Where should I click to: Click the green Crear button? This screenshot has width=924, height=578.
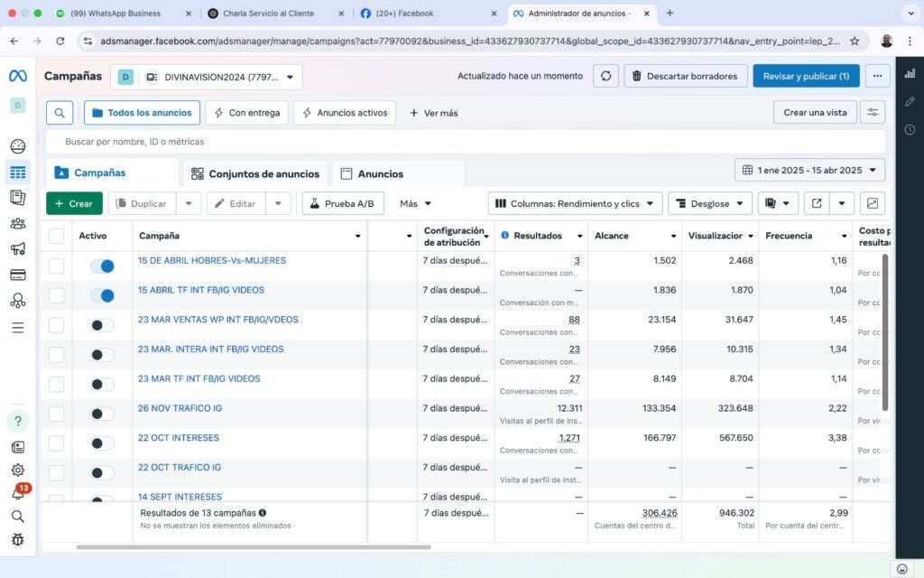tap(74, 203)
